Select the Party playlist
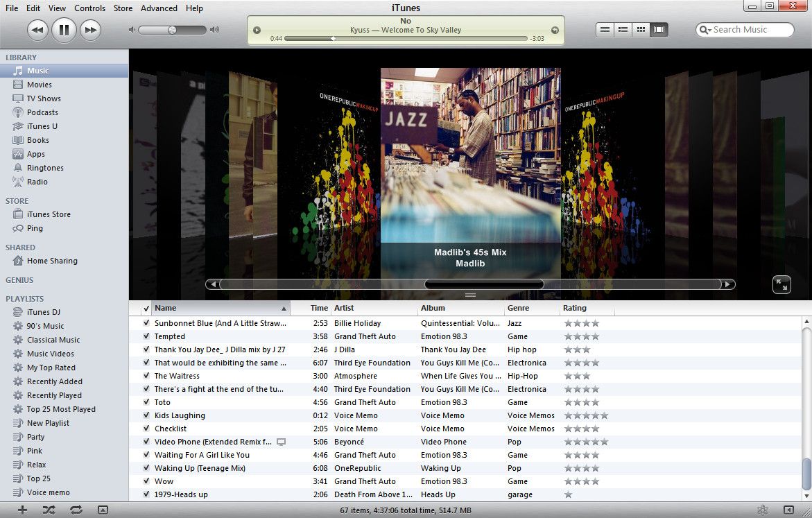Image resolution: width=812 pixels, height=518 pixels. [x=34, y=437]
